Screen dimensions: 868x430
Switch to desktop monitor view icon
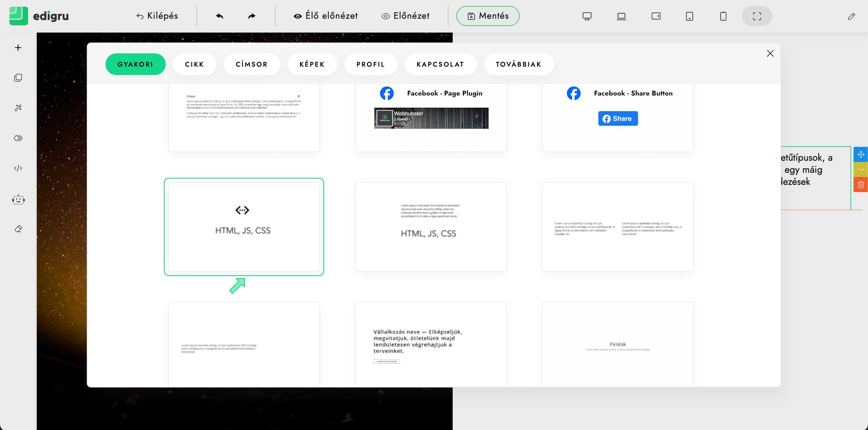coord(587,16)
